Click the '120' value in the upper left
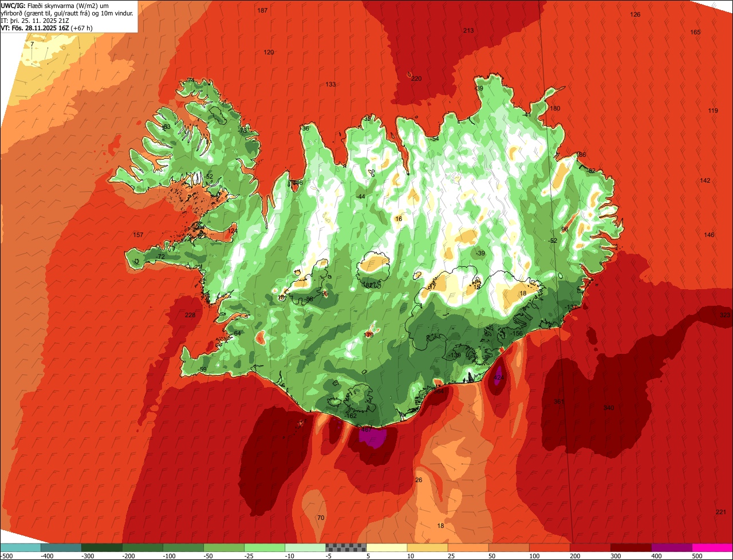Viewport: 733px width, 560px height. tap(269, 52)
